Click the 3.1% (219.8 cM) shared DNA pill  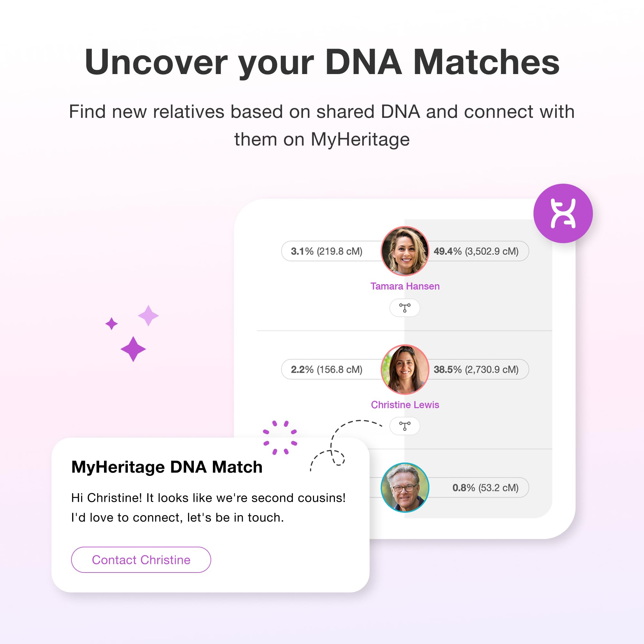[327, 251]
